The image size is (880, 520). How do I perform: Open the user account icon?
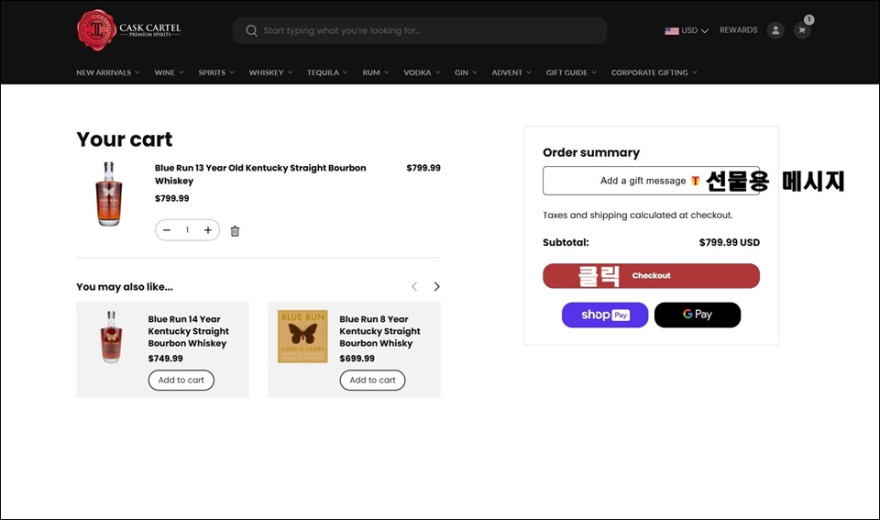[x=776, y=30]
